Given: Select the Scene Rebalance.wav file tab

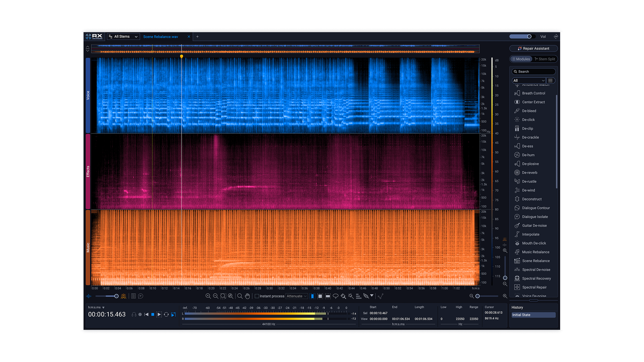Looking at the screenshot, I should [161, 37].
